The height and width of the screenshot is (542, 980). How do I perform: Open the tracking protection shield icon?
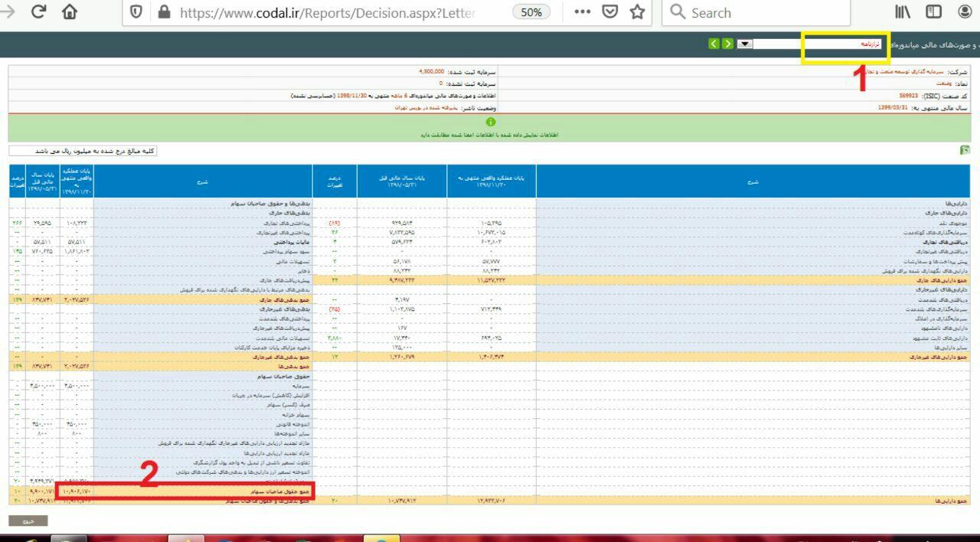pos(136,12)
